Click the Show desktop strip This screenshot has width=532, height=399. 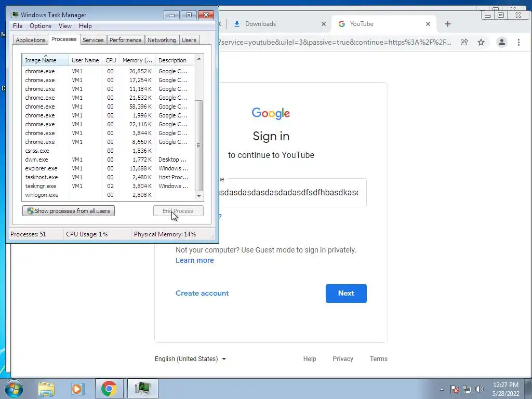pyautogui.click(x=528, y=389)
